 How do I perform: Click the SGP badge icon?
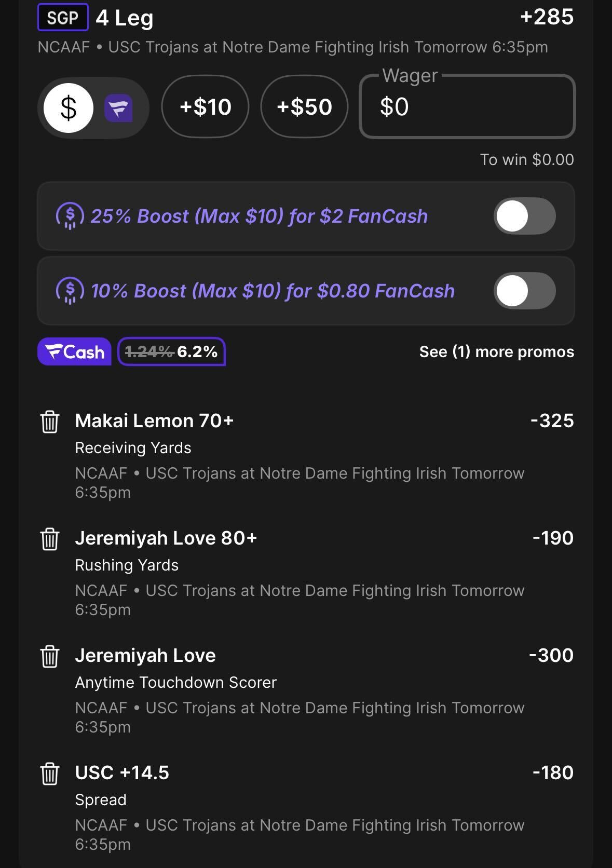pyautogui.click(x=63, y=18)
